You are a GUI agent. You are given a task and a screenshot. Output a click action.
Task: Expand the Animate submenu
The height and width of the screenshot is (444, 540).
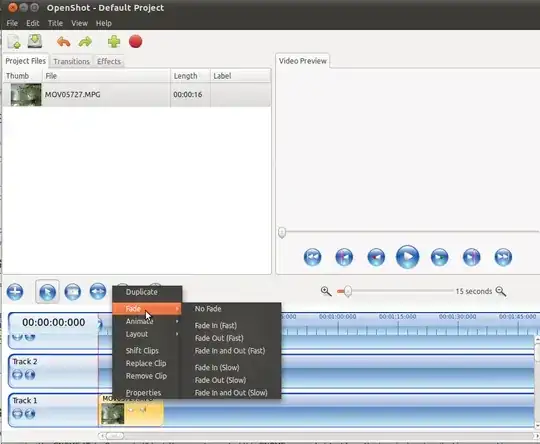pyautogui.click(x=147, y=321)
